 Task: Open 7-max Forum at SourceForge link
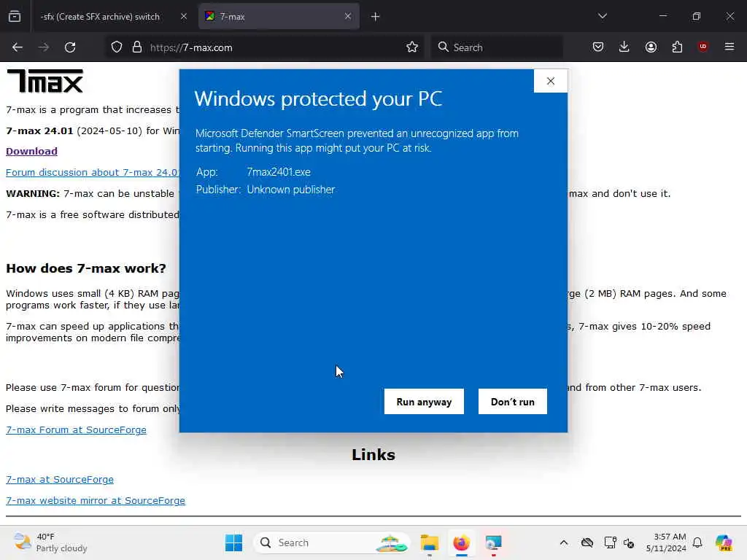click(x=76, y=430)
